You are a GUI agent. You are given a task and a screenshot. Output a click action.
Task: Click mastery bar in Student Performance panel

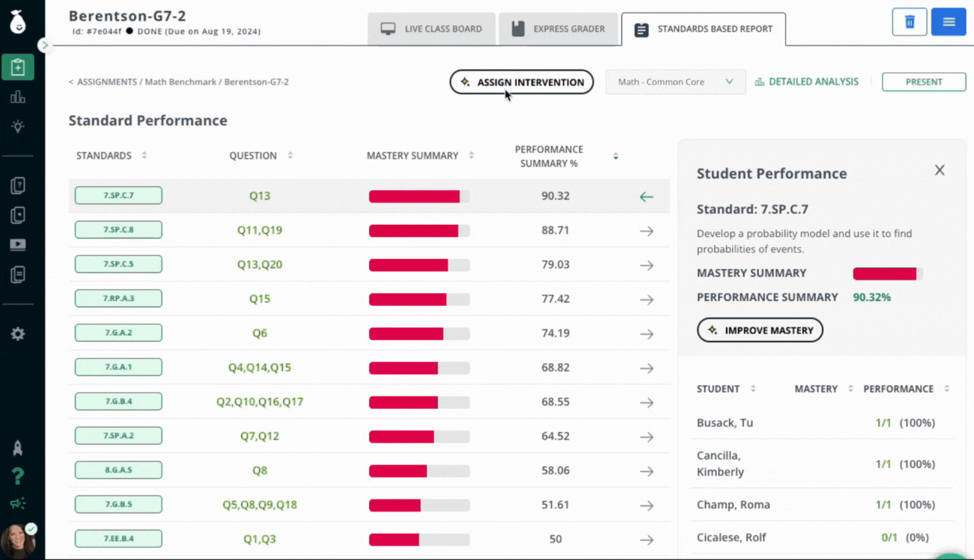coord(888,273)
